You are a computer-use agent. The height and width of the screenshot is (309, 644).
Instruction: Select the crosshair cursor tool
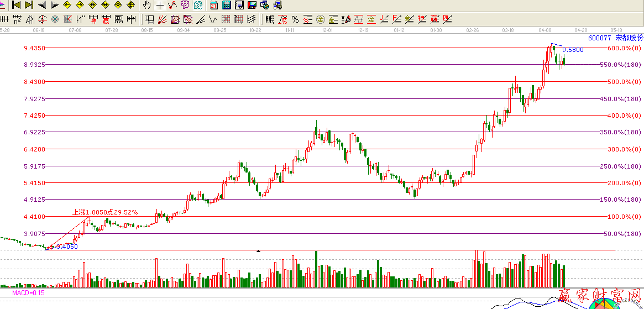[x=160, y=5]
